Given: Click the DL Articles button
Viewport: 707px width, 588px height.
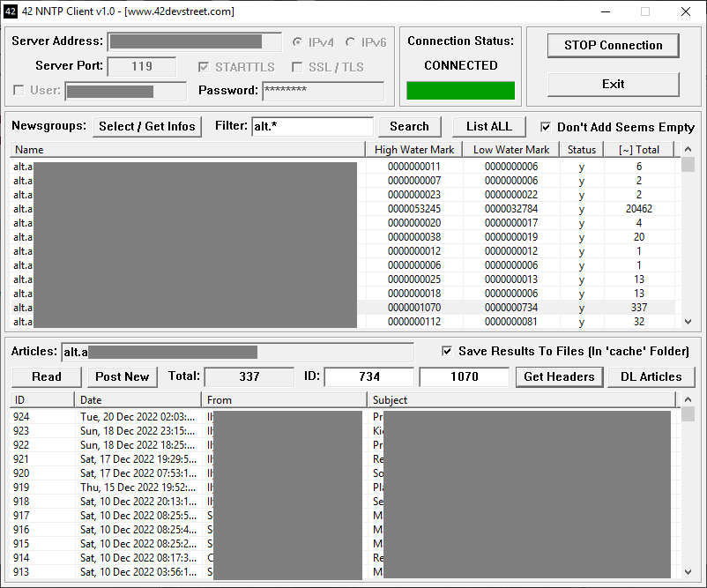Looking at the screenshot, I should [x=651, y=376].
